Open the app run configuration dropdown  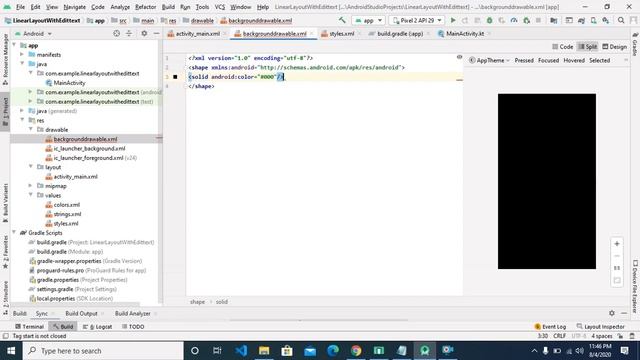point(369,20)
